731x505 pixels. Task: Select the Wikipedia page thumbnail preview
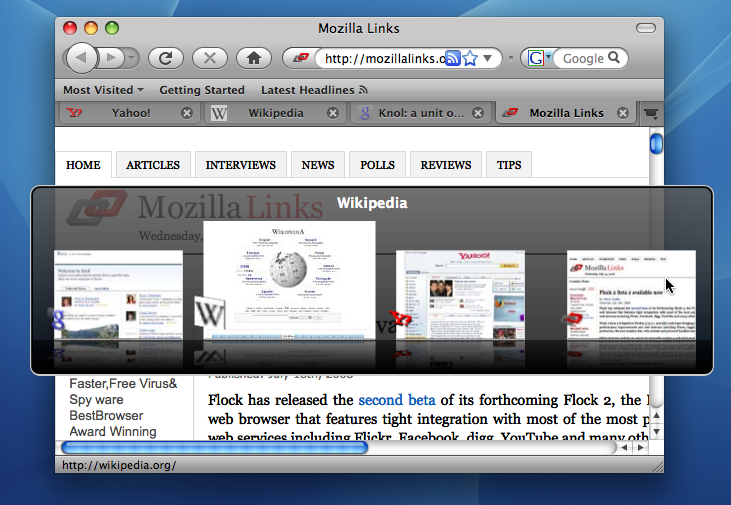290,280
